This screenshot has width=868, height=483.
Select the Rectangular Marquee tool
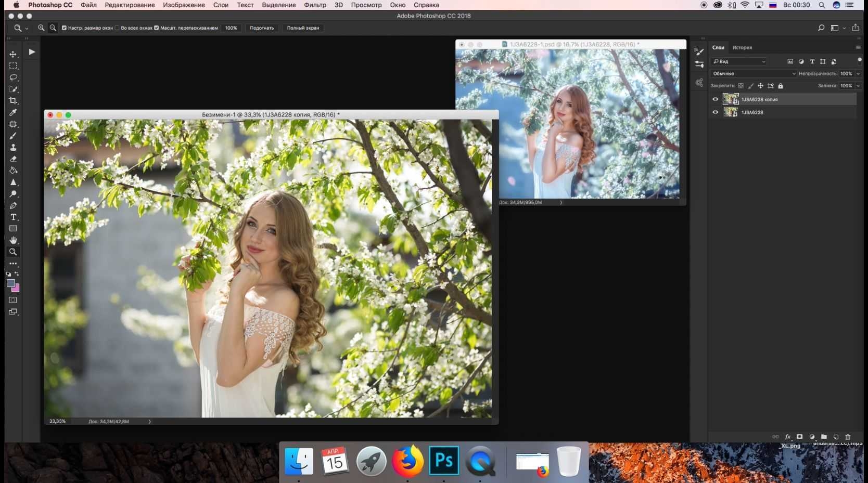[x=13, y=66]
